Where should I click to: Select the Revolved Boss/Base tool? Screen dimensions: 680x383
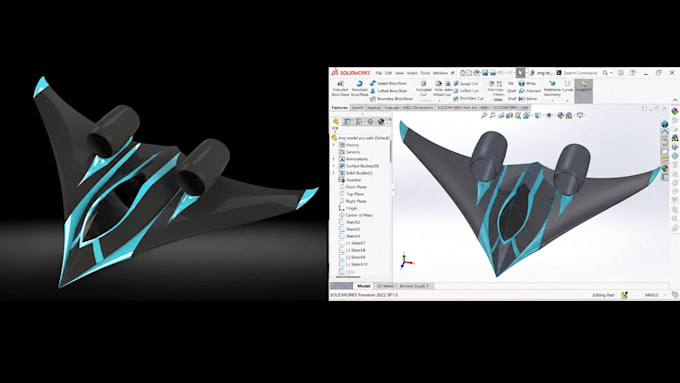tap(360, 88)
